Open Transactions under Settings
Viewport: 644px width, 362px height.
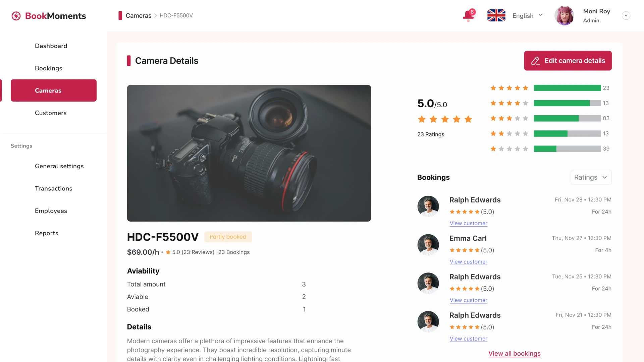[54, 188]
